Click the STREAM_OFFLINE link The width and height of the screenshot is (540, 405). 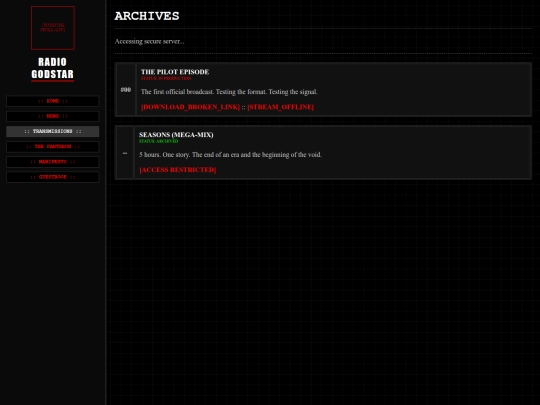tap(280, 107)
